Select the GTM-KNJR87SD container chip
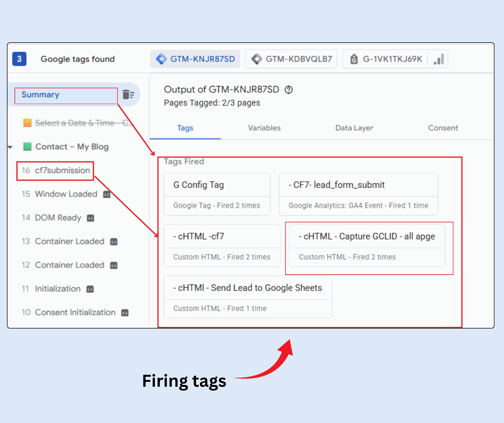Viewport: 504px width, 423px height. 195,59
